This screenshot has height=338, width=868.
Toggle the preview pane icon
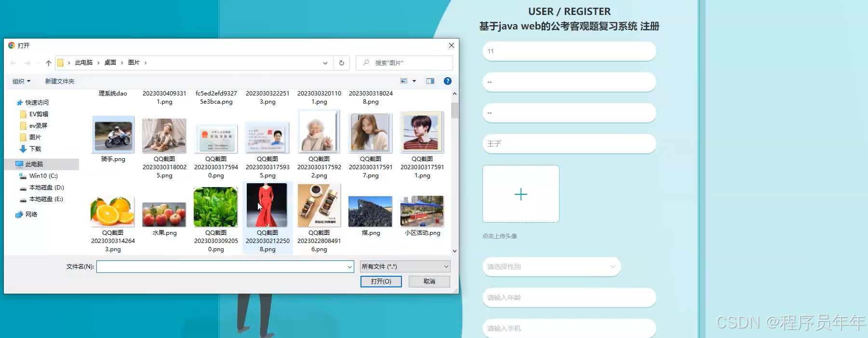pyautogui.click(x=430, y=81)
